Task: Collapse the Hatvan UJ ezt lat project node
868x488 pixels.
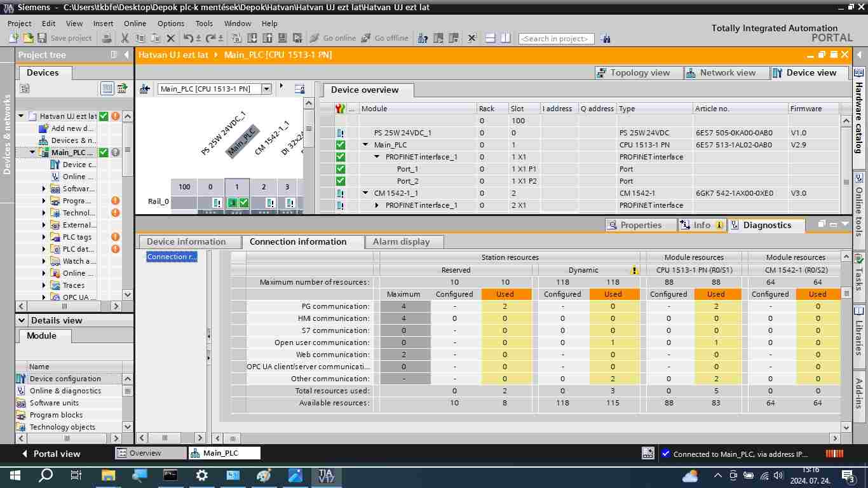Action: click(21, 116)
